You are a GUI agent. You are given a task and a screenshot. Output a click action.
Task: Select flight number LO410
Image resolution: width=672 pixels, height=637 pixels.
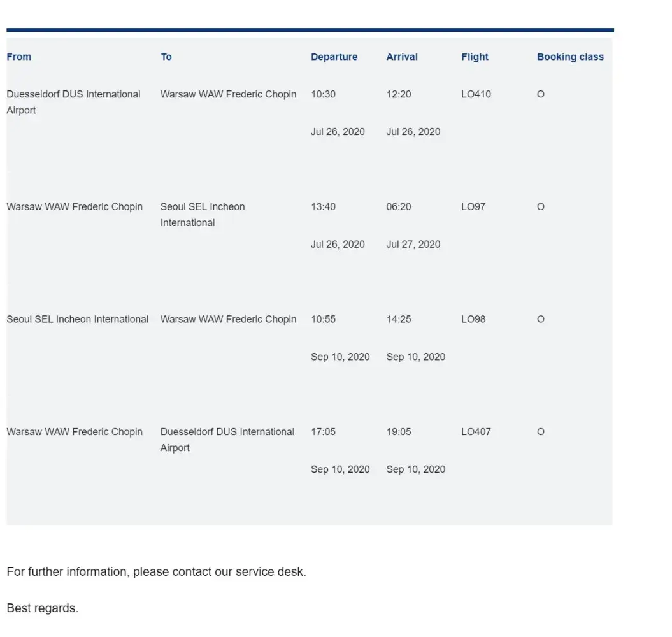coord(476,94)
